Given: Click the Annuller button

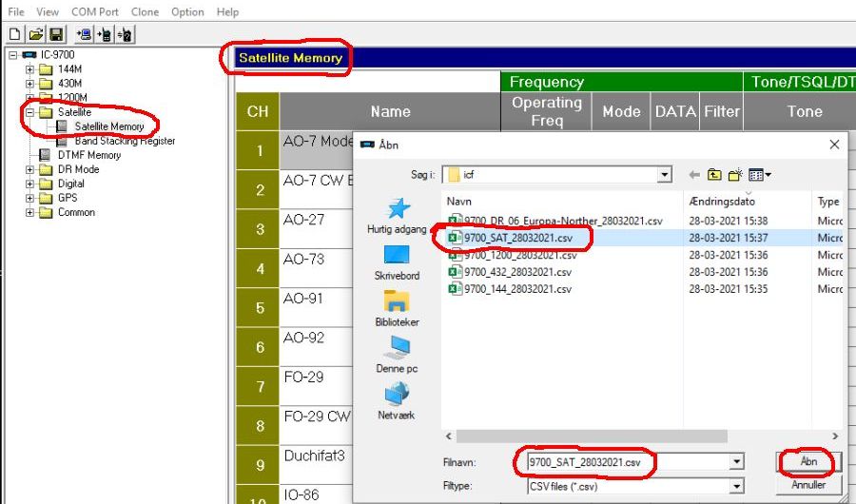Looking at the screenshot, I should [x=807, y=485].
